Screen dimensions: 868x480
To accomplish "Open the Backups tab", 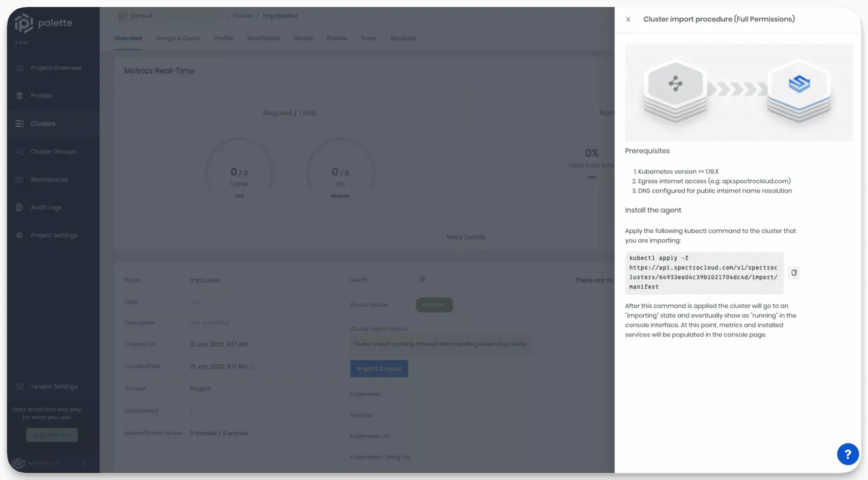I will (403, 38).
